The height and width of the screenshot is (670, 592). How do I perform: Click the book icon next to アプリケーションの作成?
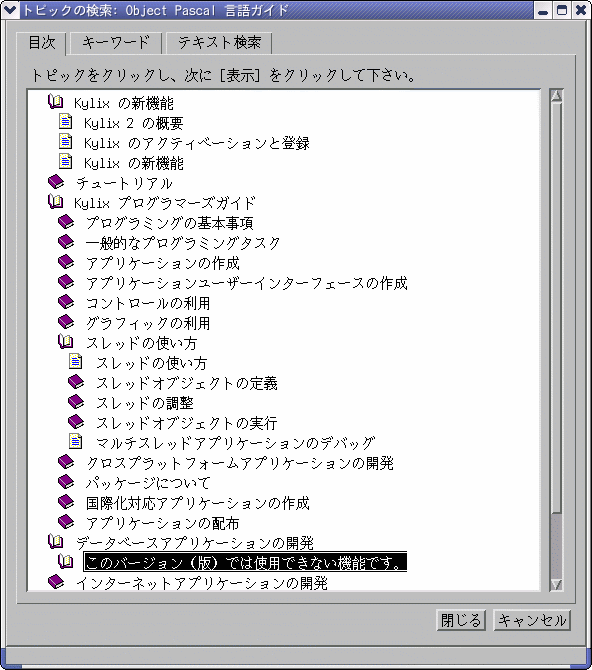click(x=66, y=262)
